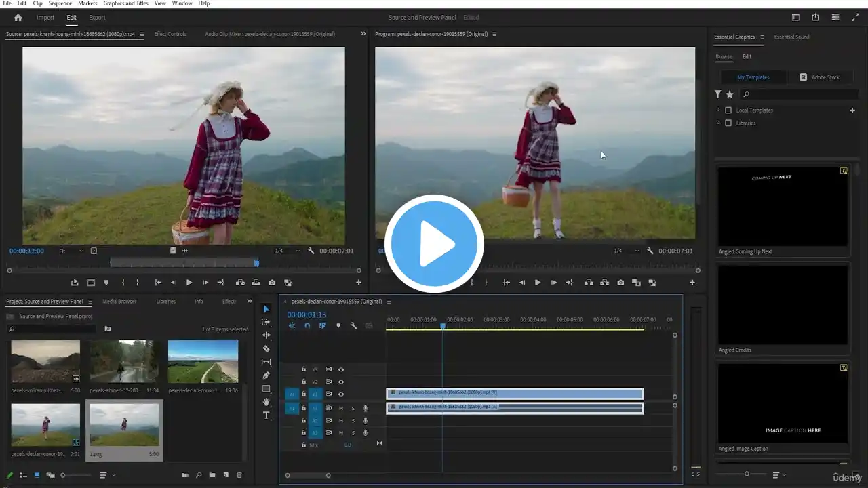Click the Home icon at top left
Image resolution: width=868 pixels, height=488 pixels.
click(18, 18)
